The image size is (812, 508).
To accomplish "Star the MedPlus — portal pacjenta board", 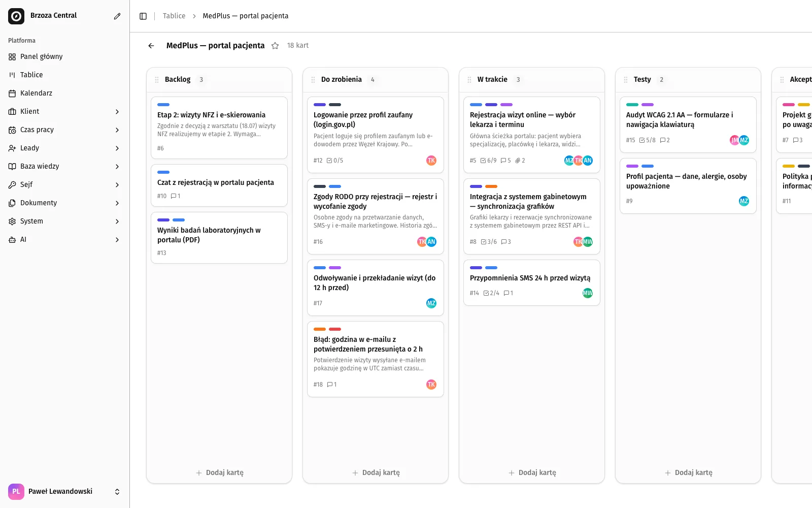I will [x=275, y=46].
